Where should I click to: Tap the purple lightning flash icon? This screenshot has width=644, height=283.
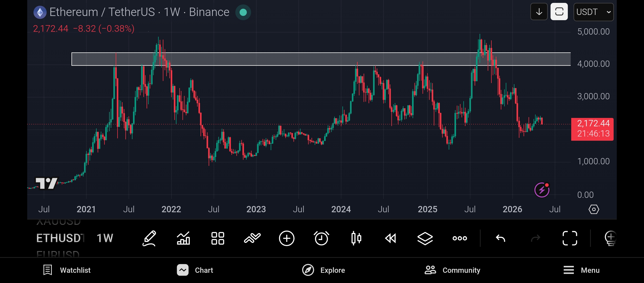542,190
